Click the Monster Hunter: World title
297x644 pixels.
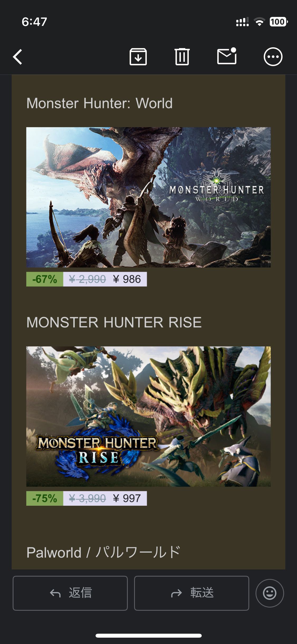[100, 103]
